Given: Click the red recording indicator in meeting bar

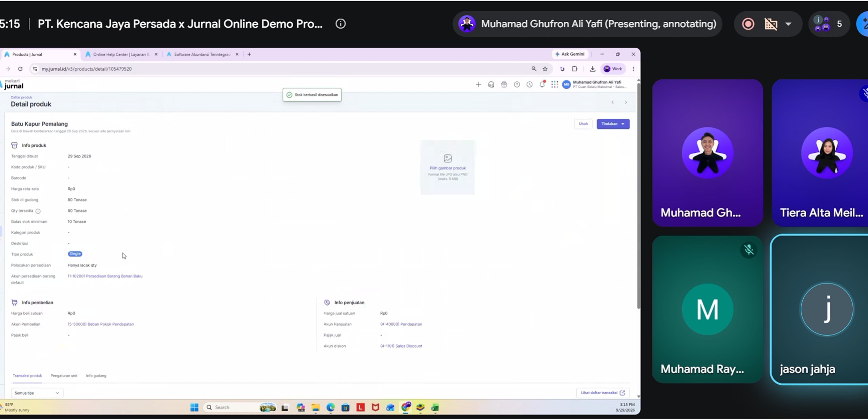Looking at the screenshot, I should click(748, 24).
